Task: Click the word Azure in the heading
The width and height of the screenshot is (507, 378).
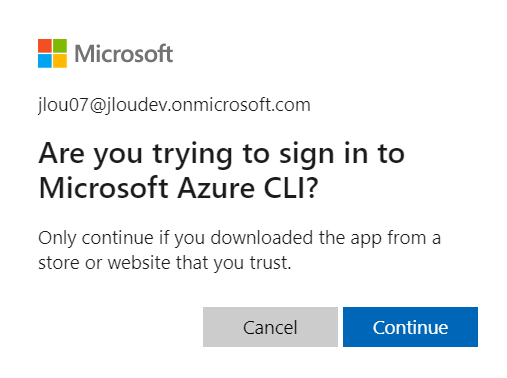Action: (216, 188)
